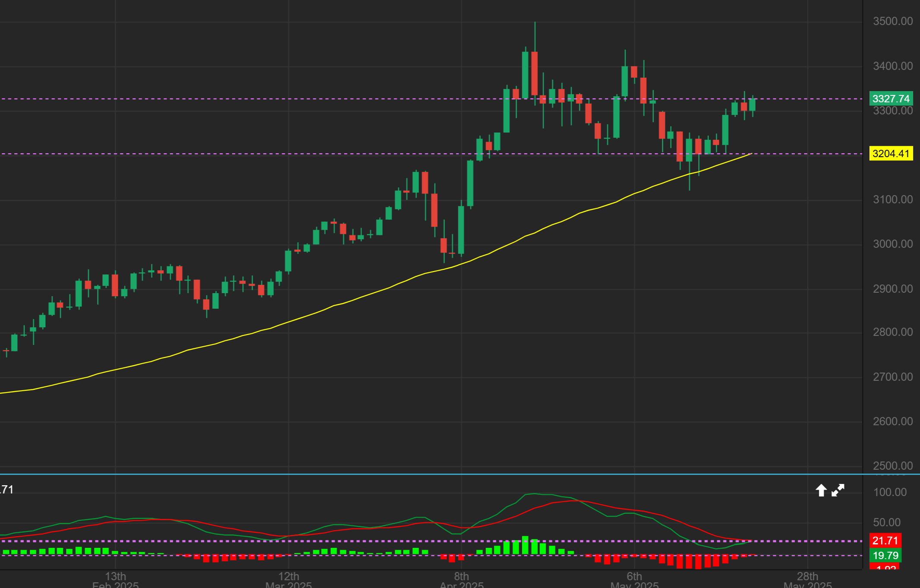Click the 100.00 indicator axis label

[890, 492]
